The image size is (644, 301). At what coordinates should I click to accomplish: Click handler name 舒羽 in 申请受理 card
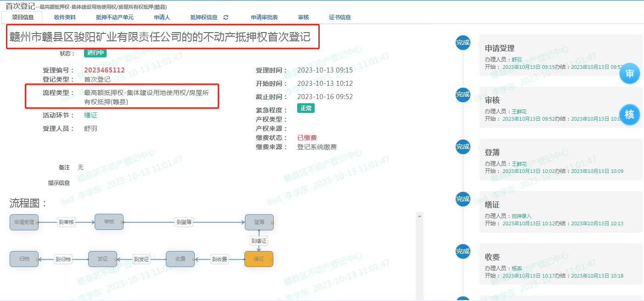pyautogui.click(x=517, y=60)
